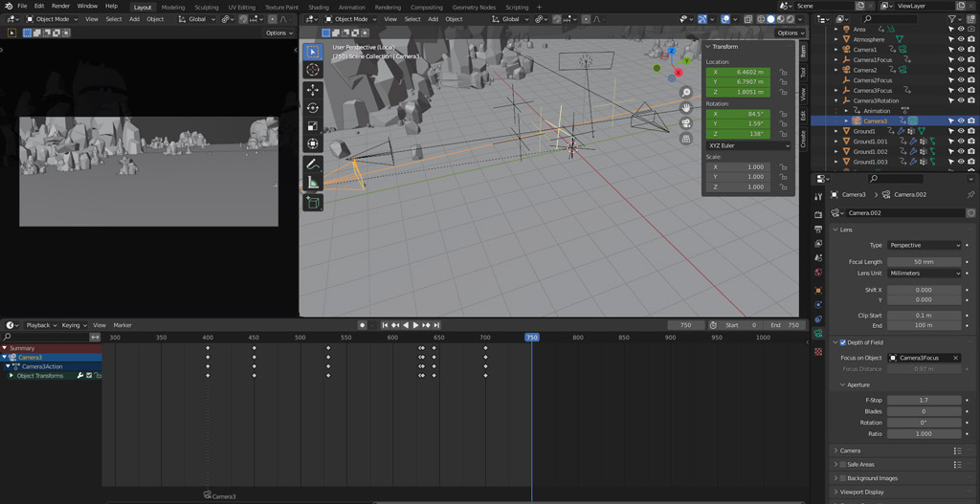This screenshot has width=980, height=504.
Task: Click the viewport Zoom magnifier gizmo
Action: click(x=686, y=93)
